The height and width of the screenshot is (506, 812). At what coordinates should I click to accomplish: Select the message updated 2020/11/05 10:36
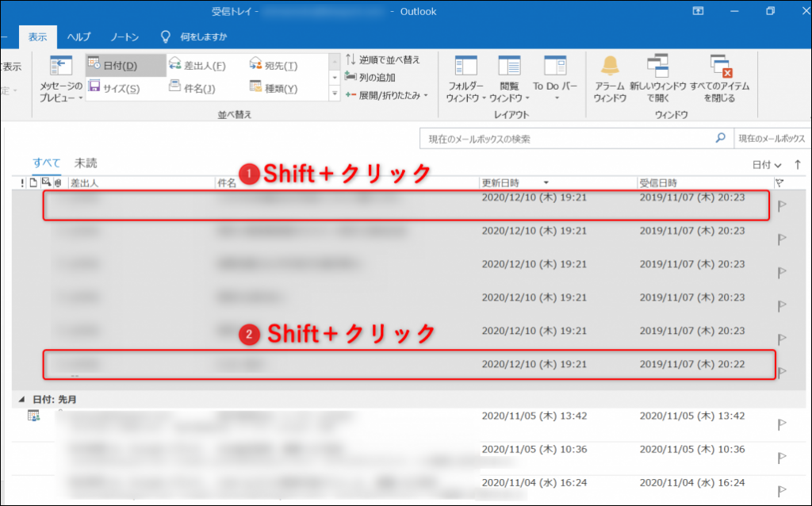(x=409, y=458)
